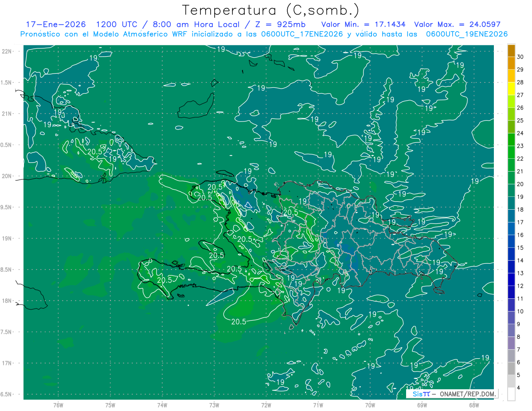The height and width of the screenshot is (411, 532).
Task: Click the "68W" longitude axis label
Action: tap(474, 405)
